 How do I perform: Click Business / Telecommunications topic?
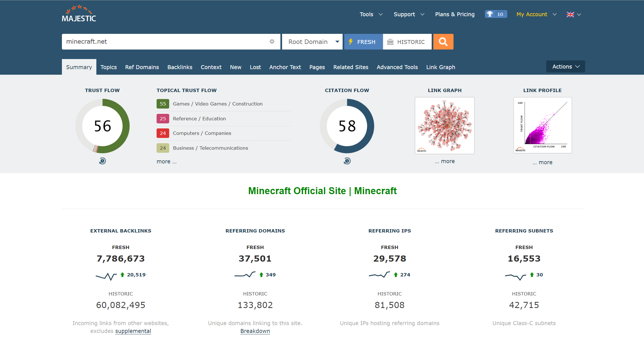[210, 148]
